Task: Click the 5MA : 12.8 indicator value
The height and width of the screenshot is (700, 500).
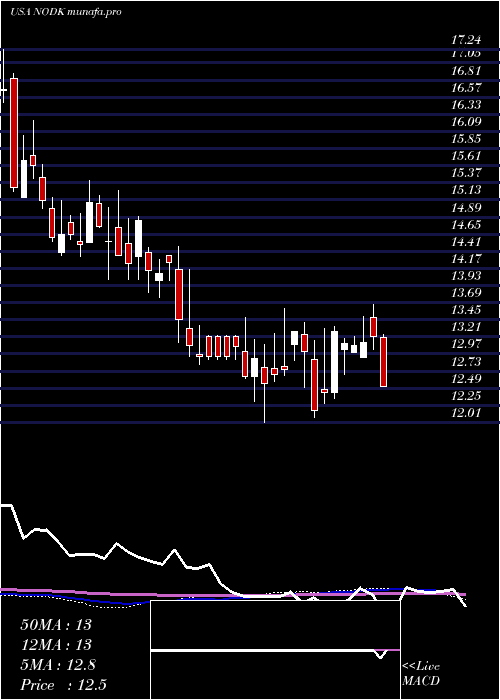Action: point(56,665)
